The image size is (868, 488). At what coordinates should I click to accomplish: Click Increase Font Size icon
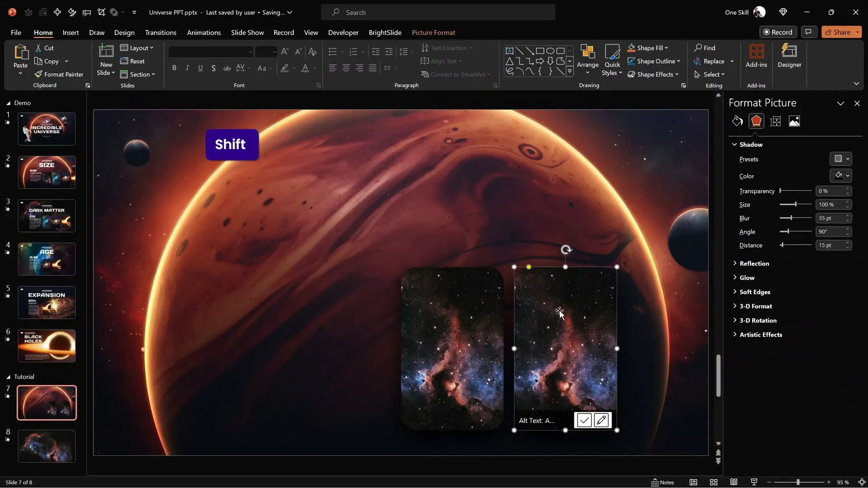click(x=285, y=52)
